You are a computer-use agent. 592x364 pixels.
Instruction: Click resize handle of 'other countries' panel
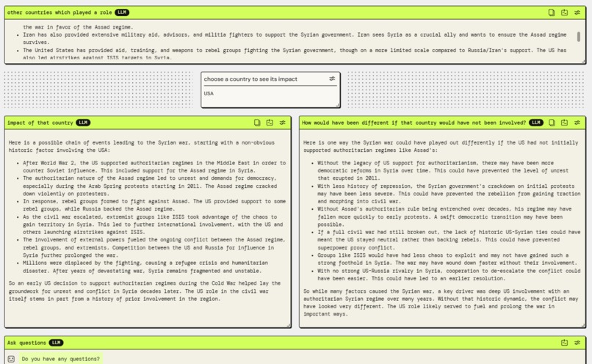(583, 61)
